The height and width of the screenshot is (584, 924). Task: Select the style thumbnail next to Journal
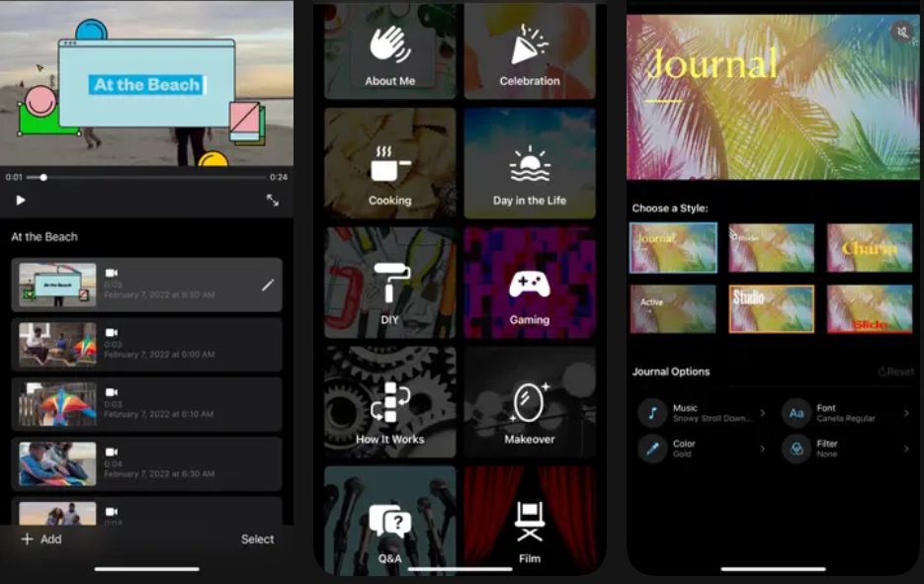click(772, 247)
